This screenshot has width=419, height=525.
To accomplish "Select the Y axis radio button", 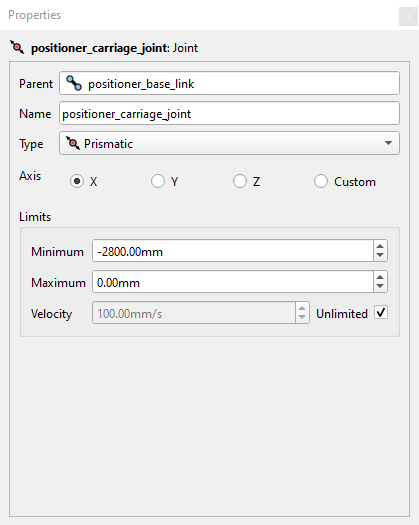I will [x=158, y=181].
